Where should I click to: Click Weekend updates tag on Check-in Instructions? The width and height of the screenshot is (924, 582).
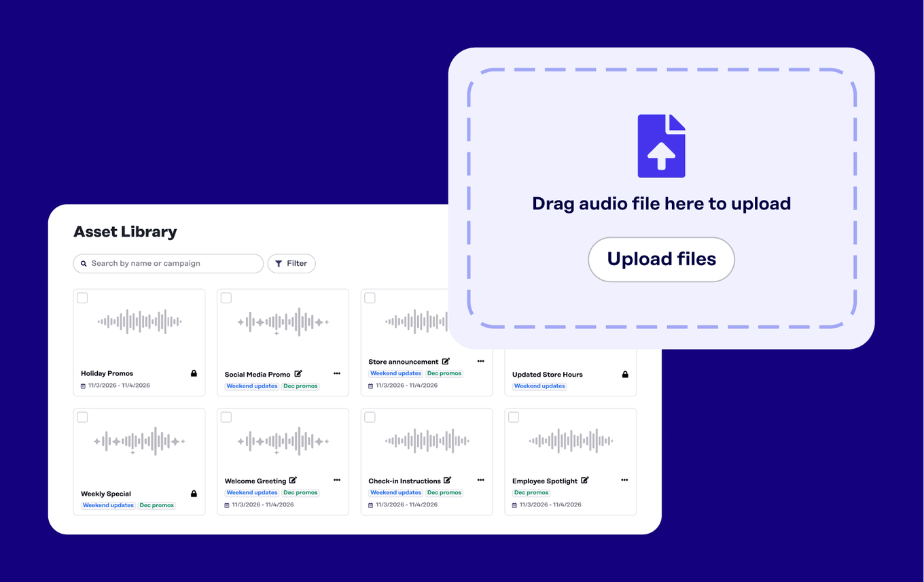pos(396,492)
